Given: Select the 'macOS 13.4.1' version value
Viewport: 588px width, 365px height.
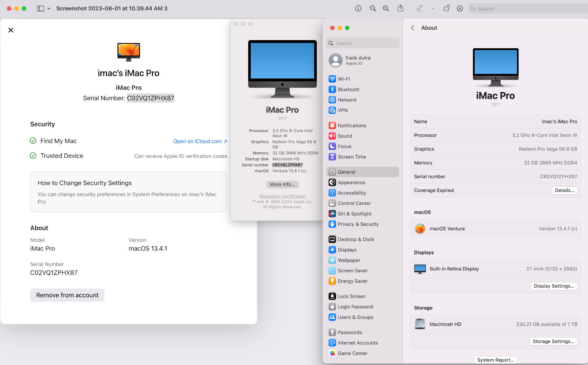Looking at the screenshot, I should click(x=148, y=248).
